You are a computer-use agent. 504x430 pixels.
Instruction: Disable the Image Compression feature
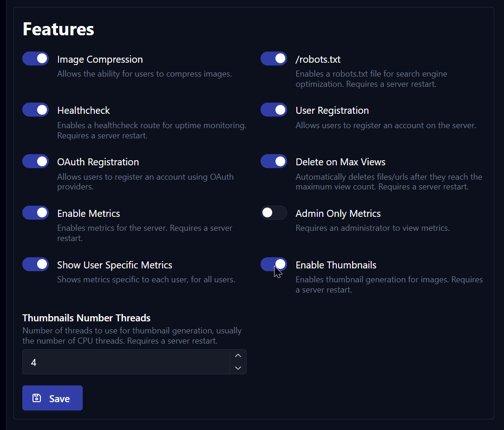pos(35,59)
